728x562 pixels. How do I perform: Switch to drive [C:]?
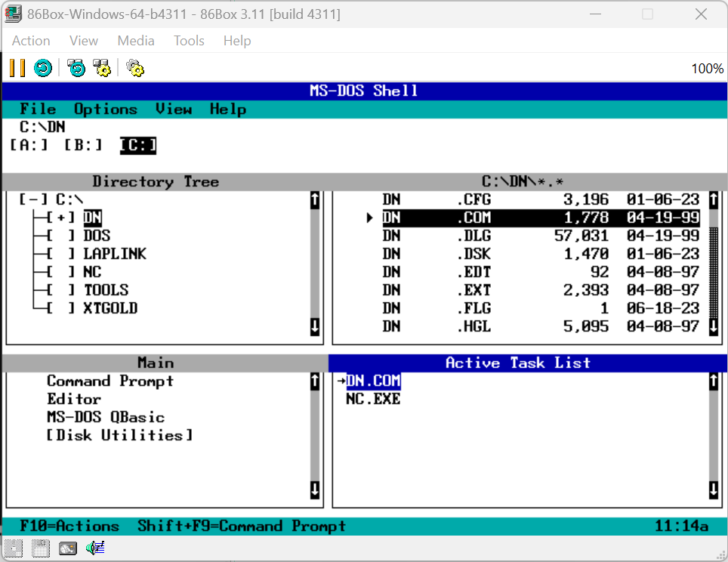click(x=137, y=145)
